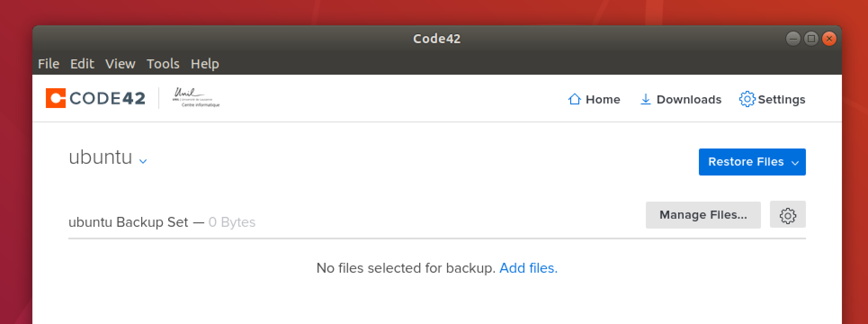Image resolution: width=868 pixels, height=324 pixels.
Task: Click the orange Code42 logo
Action: [56, 98]
